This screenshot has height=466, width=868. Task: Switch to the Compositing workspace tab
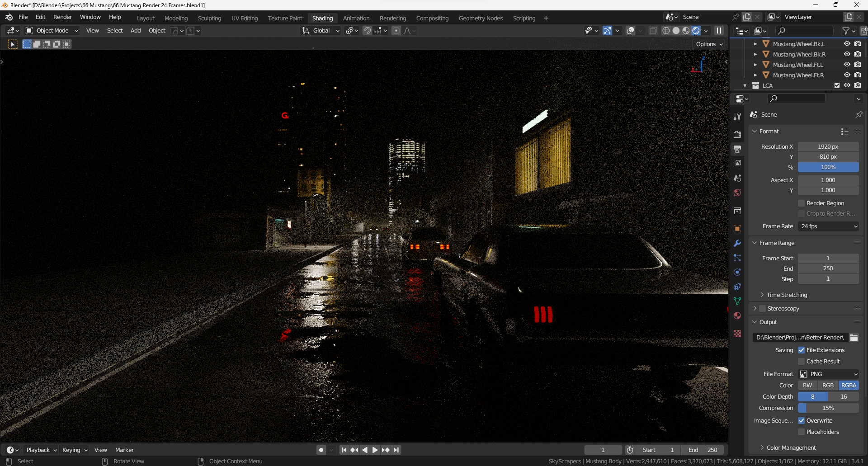pos(432,19)
